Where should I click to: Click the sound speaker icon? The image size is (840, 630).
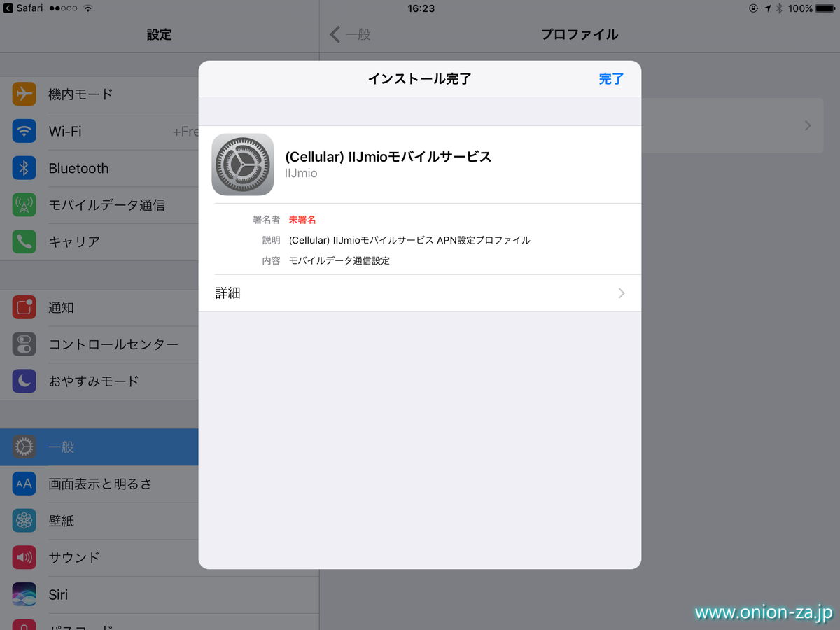(x=24, y=558)
